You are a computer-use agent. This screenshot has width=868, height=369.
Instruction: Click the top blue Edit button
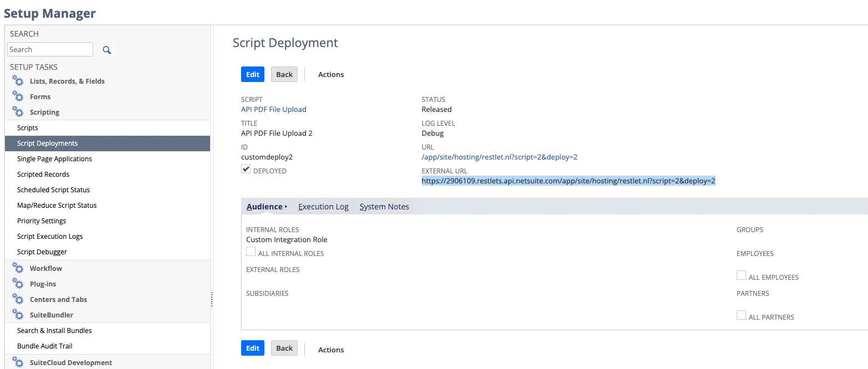[253, 74]
